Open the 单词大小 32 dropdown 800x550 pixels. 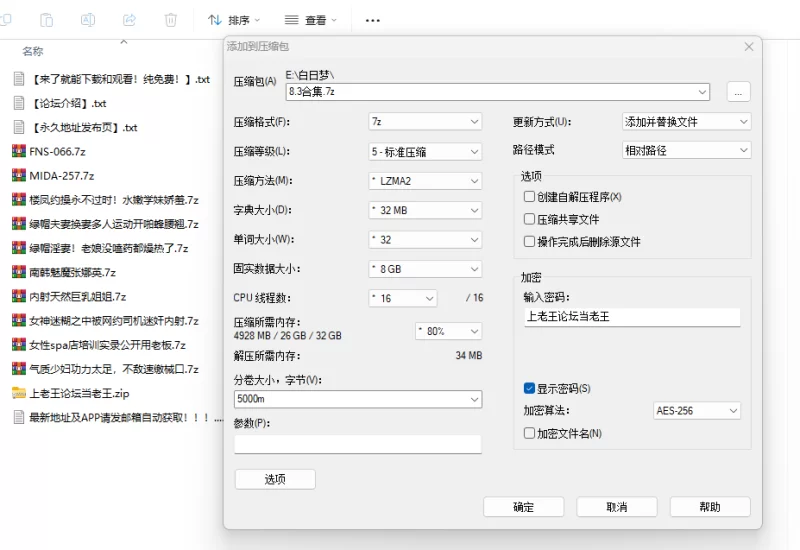425,239
